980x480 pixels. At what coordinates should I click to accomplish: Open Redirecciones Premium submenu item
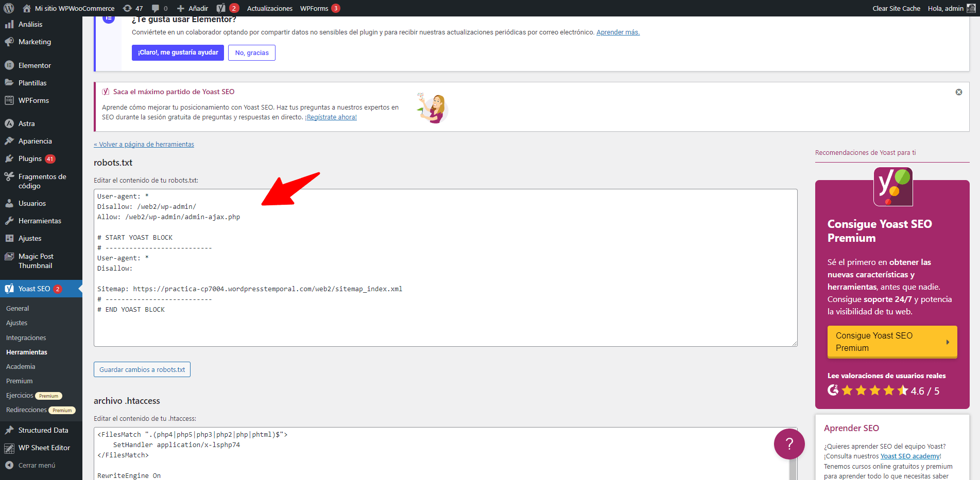(41, 410)
